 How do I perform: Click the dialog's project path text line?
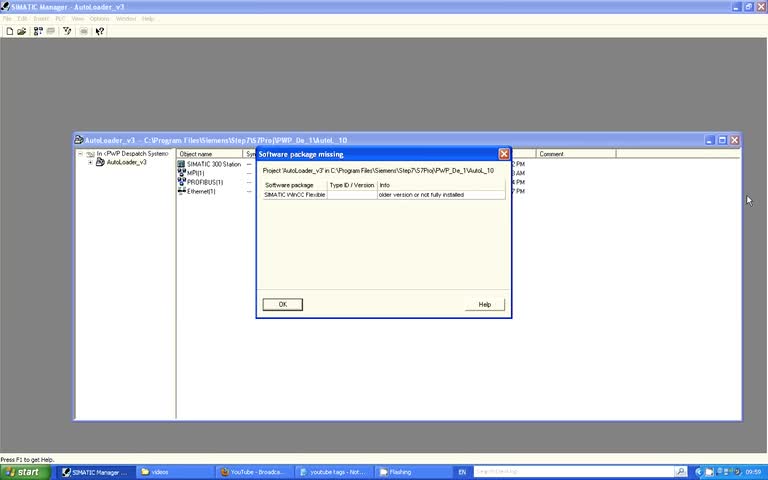[378, 171]
